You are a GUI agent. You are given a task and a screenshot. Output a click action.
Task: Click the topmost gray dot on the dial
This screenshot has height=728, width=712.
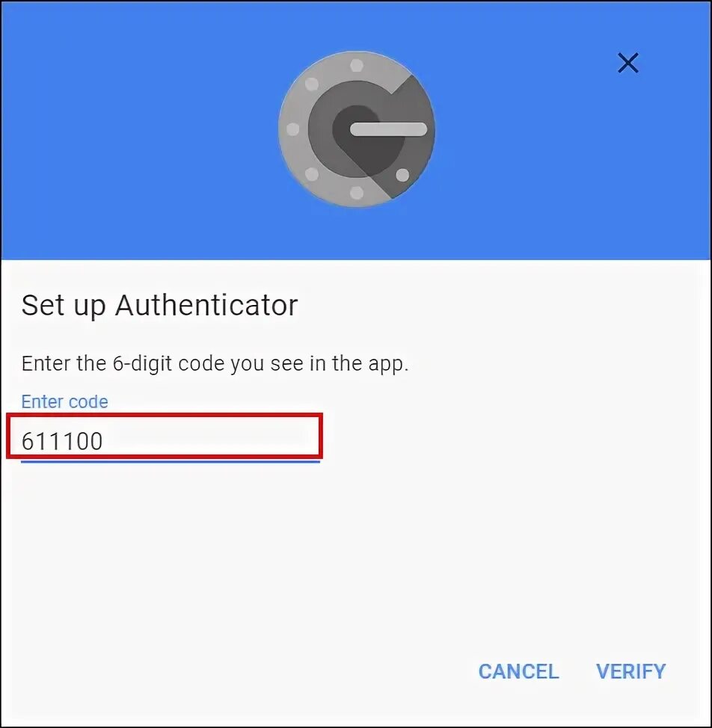tap(357, 66)
